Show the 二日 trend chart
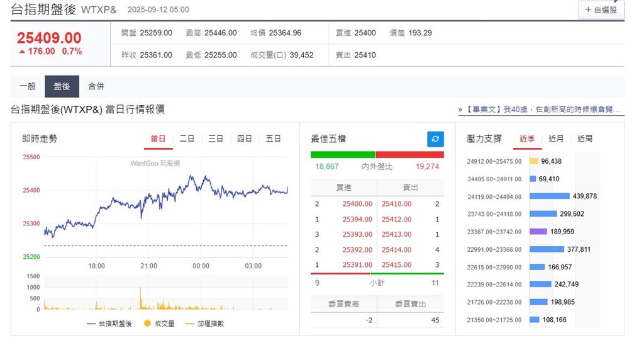The height and width of the screenshot is (362, 644). pyautogui.click(x=187, y=139)
